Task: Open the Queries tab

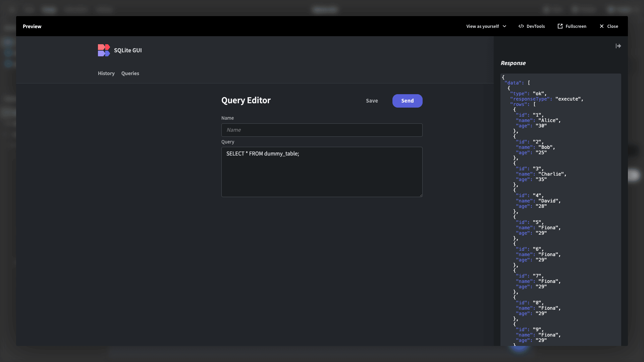Action: click(x=130, y=73)
